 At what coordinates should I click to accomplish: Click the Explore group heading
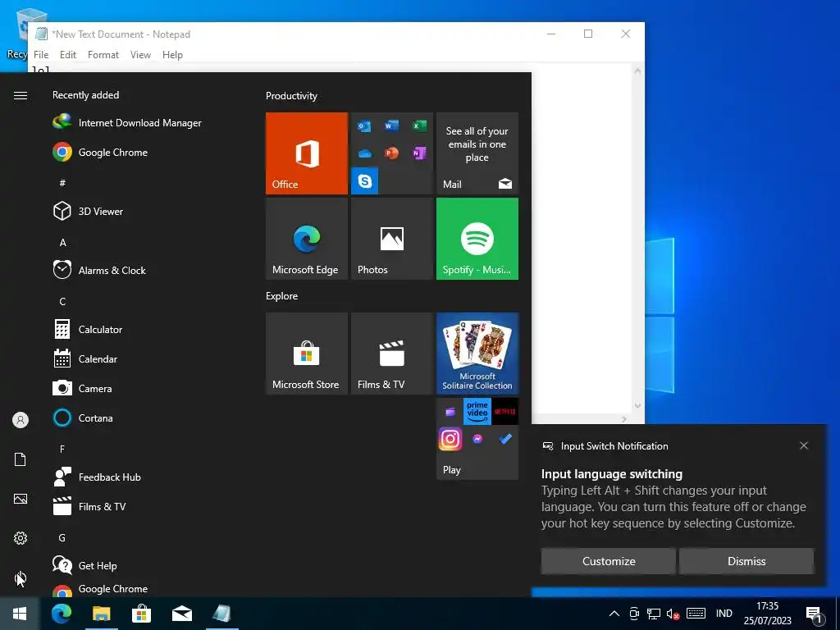[282, 295]
